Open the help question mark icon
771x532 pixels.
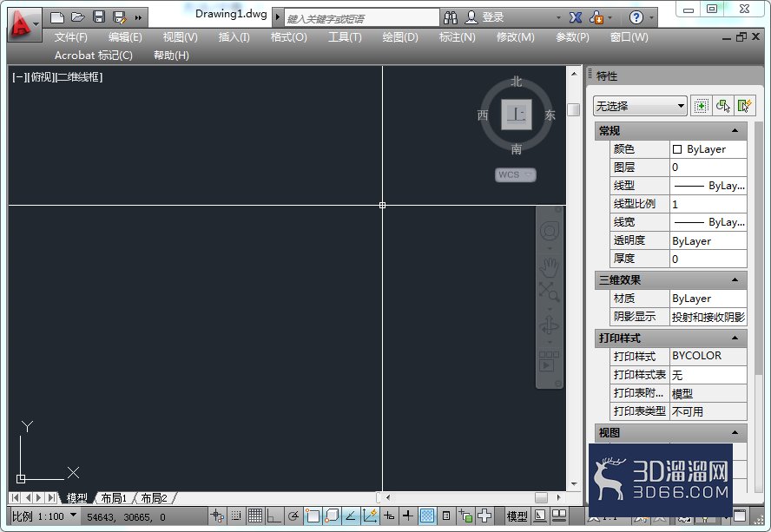636,17
